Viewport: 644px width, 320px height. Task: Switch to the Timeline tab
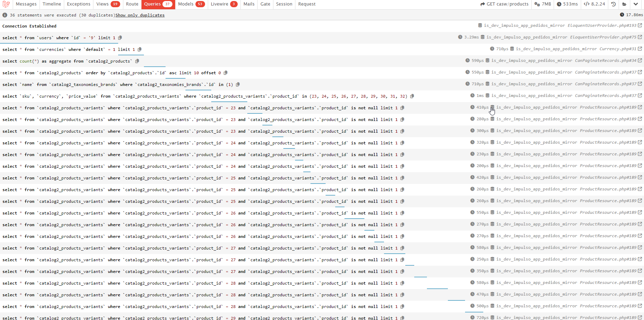point(52,4)
